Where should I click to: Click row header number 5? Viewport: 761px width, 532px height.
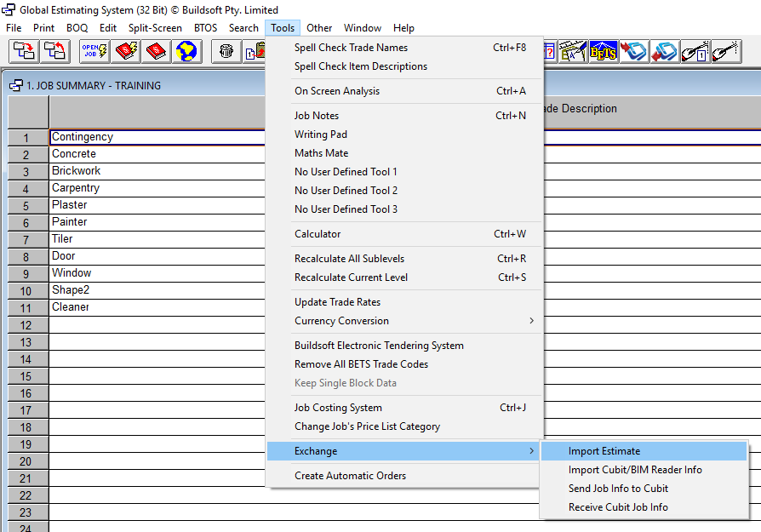click(x=26, y=206)
